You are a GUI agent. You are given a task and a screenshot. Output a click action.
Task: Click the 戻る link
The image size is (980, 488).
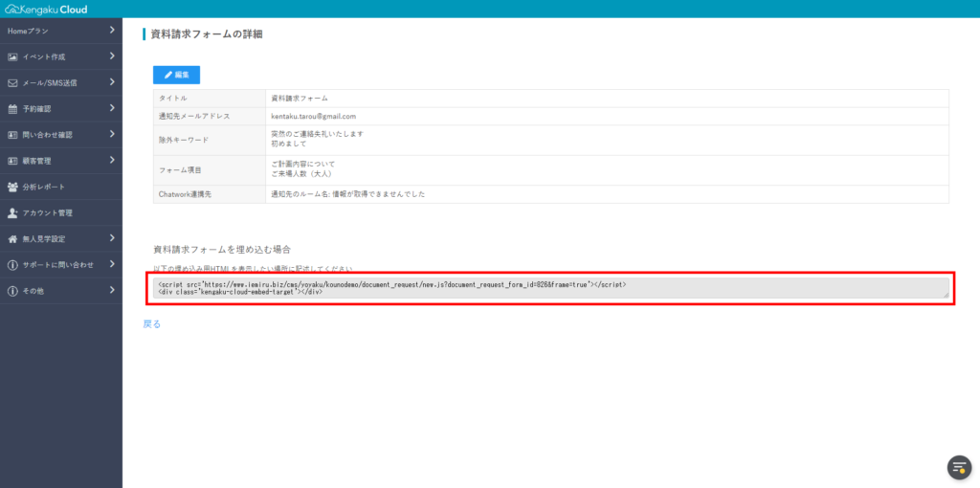point(152,324)
